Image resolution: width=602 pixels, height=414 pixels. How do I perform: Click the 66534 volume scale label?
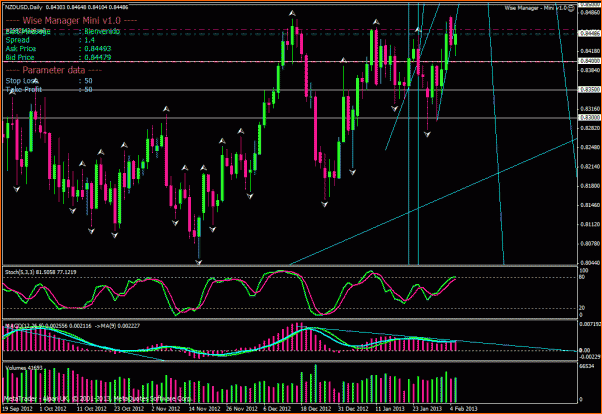coord(586,366)
